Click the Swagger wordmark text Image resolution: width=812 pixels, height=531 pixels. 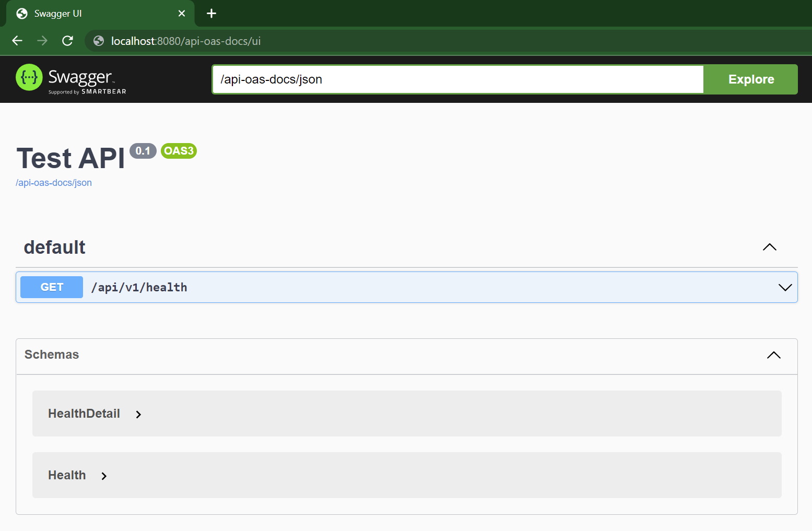[x=80, y=77]
